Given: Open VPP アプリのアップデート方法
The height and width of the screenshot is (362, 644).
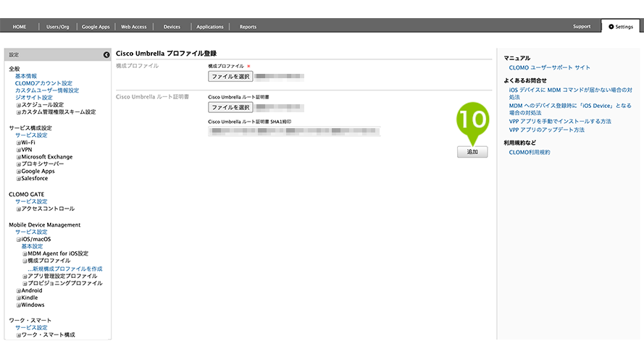Looking at the screenshot, I should 547,130.
